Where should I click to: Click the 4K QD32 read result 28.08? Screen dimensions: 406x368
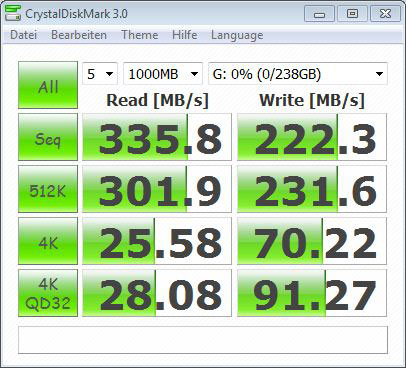pyautogui.click(x=157, y=293)
